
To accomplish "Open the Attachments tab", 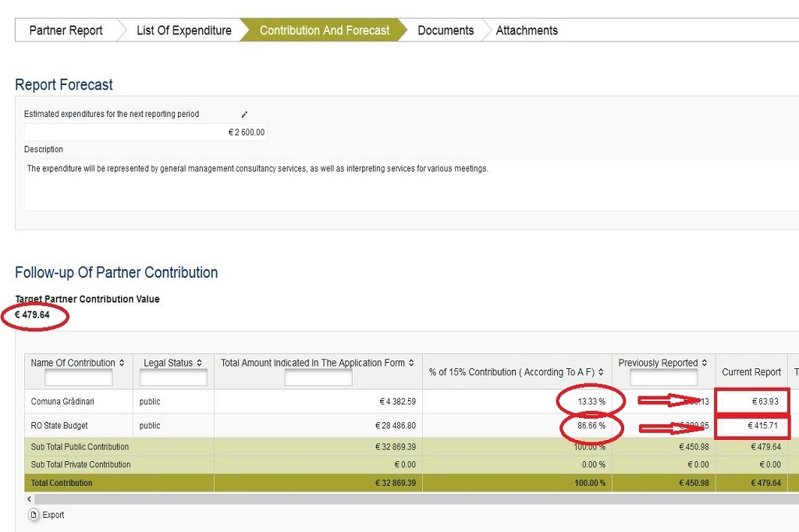I will [527, 30].
